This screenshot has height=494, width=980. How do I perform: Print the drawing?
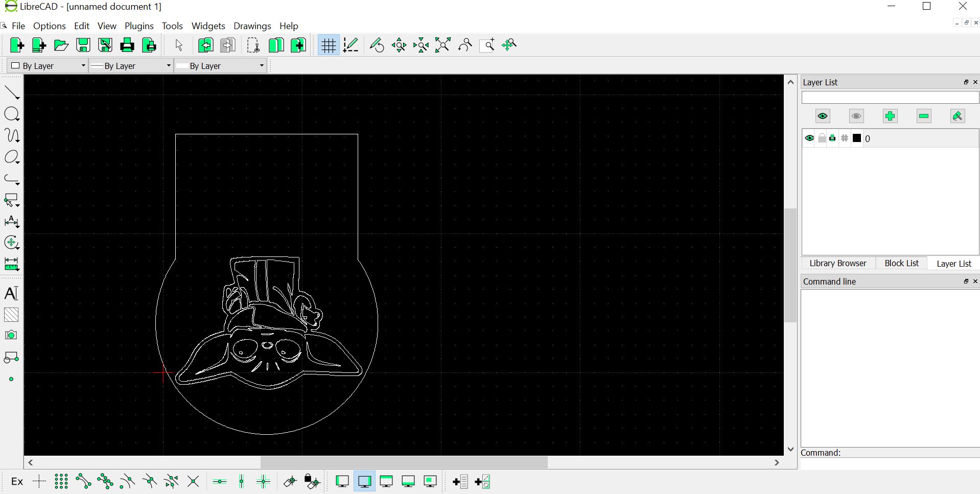(x=127, y=45)
